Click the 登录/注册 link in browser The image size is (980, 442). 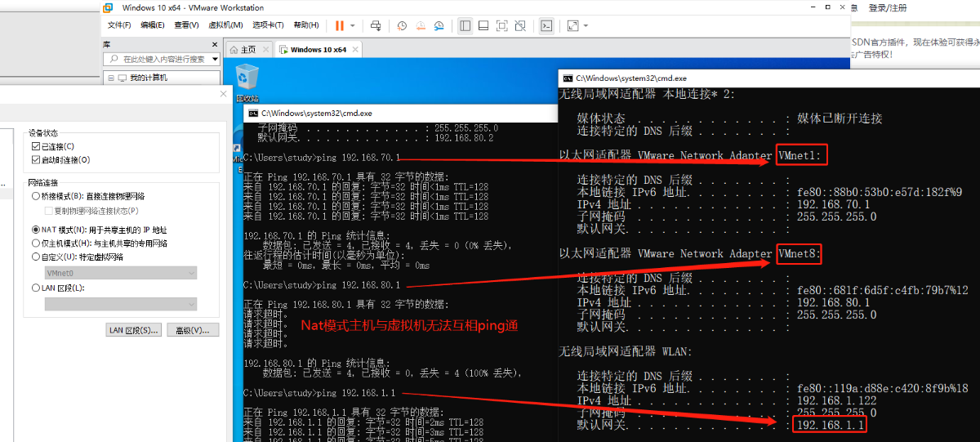pyautogui.click(x=888, y=7)
